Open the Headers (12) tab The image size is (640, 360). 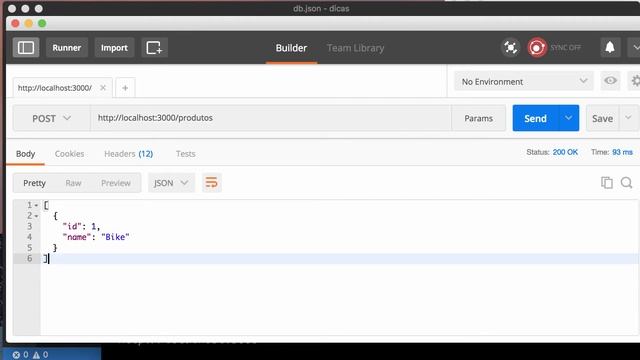pos(129,154)
